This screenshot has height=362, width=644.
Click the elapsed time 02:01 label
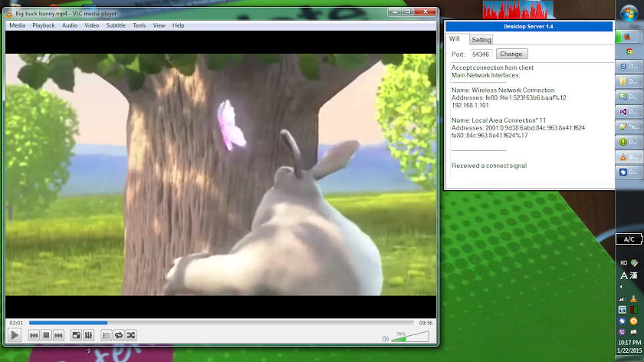tap(16, 323)
